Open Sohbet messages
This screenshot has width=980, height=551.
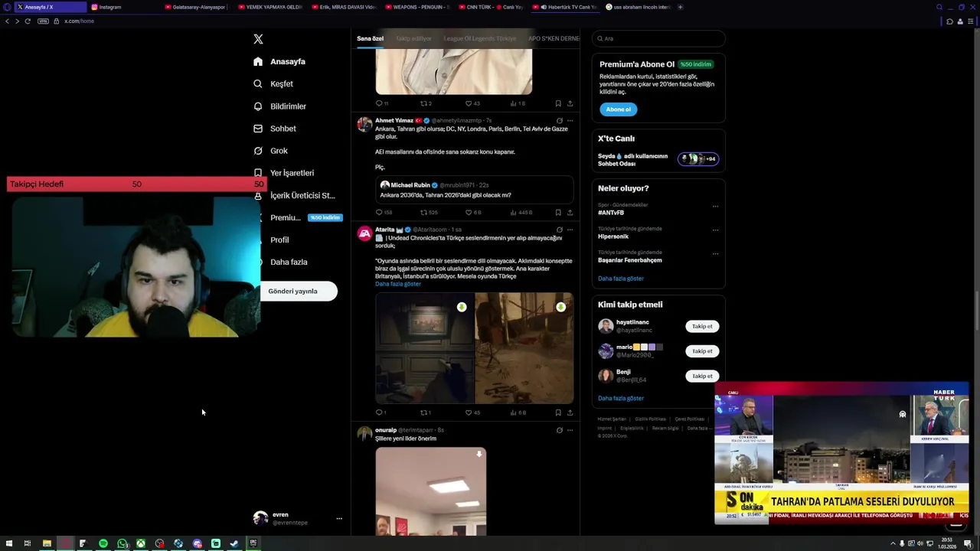coord(274,129)
